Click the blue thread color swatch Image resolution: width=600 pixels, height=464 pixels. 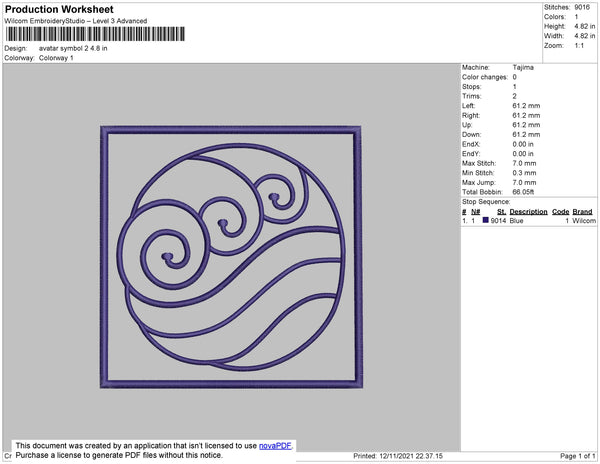(486, 220)
